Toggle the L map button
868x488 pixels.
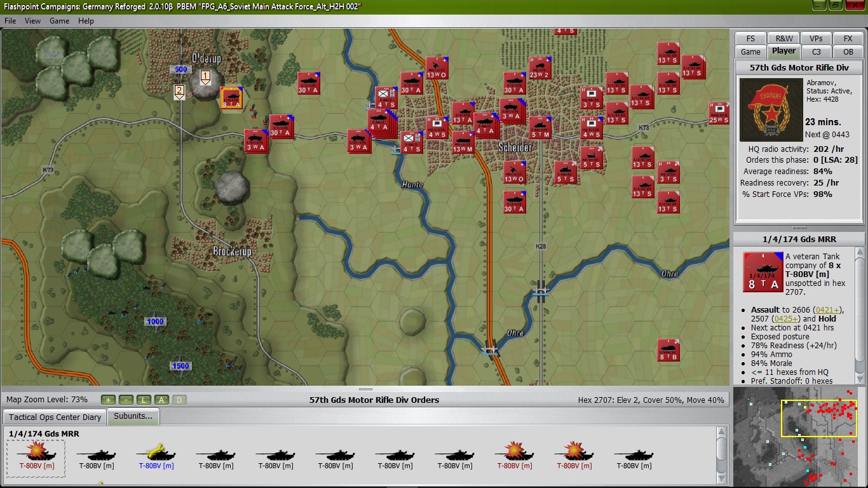(144, 400)
